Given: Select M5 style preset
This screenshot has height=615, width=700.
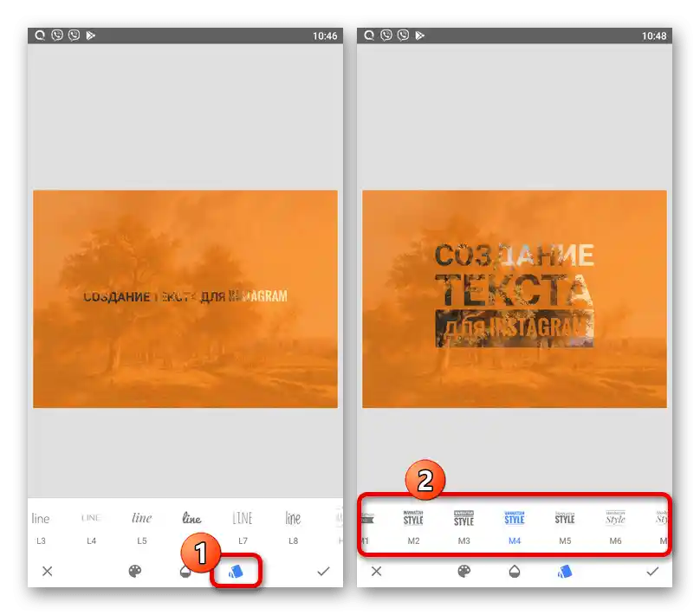Looking at the screenshot, I should [565, 528].
